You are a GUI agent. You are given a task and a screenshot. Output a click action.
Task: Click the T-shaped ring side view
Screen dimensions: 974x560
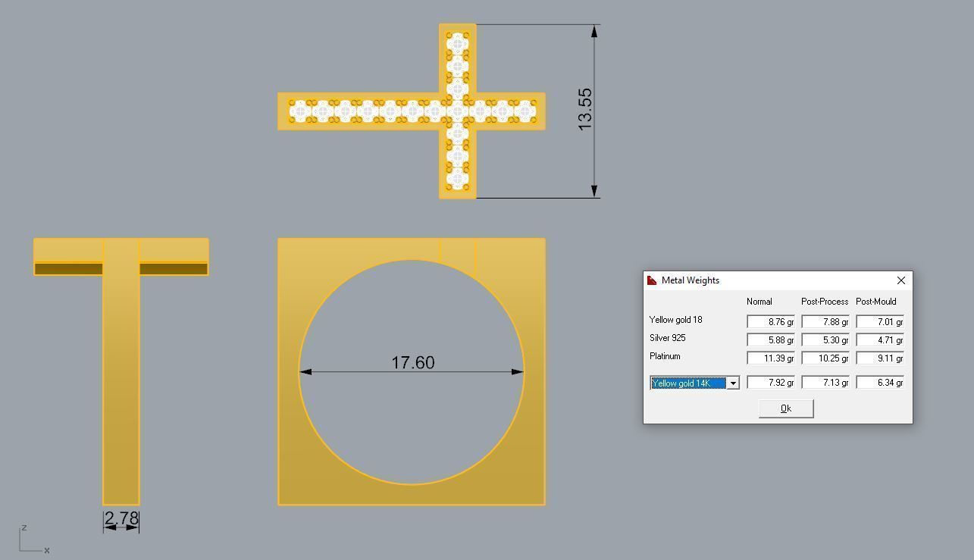coord(121,371)
